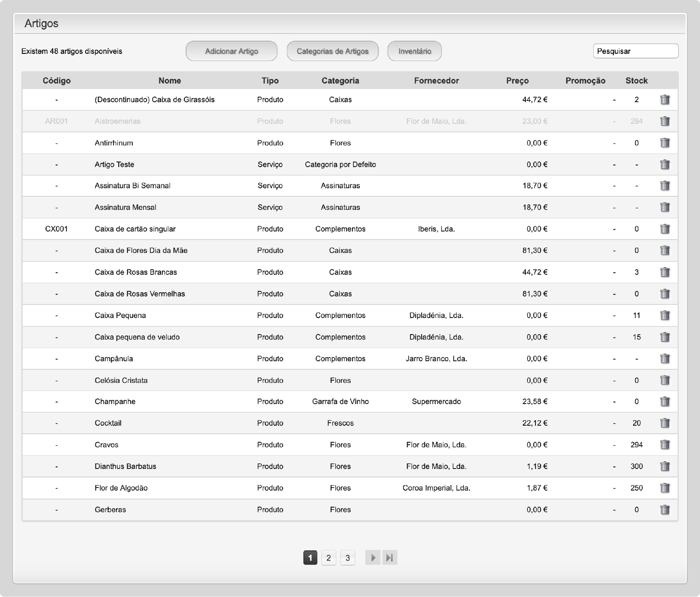Viewport: 700px width, 597px height.
Task: Sort table by Preço column header
Action: pos(517,81)
